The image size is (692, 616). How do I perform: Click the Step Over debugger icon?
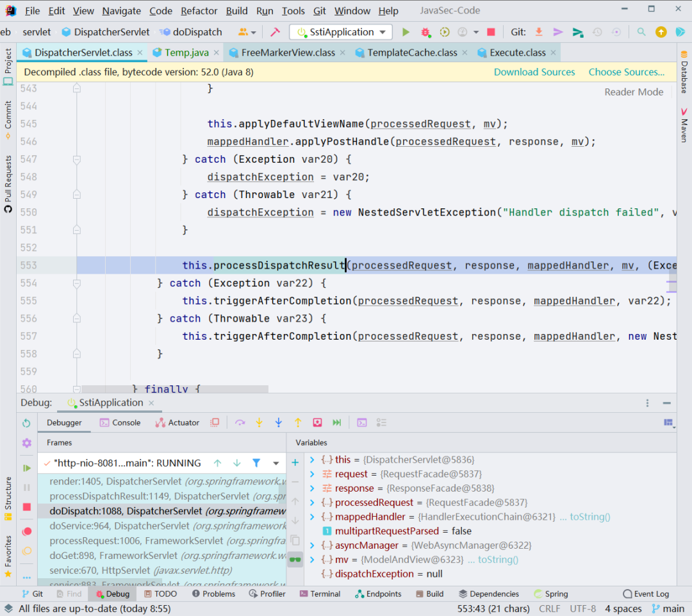click(240, 422)
